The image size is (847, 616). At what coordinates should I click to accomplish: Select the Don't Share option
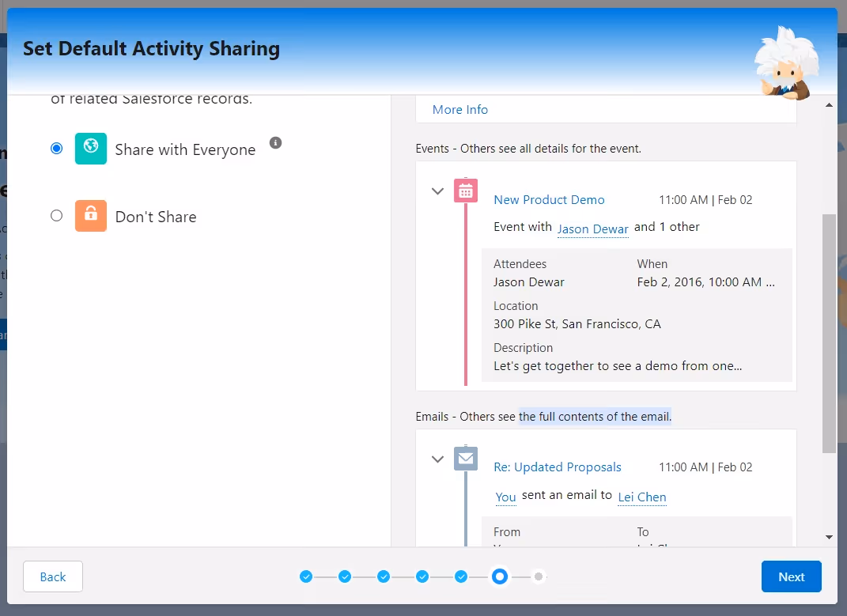tap(56, 215)
